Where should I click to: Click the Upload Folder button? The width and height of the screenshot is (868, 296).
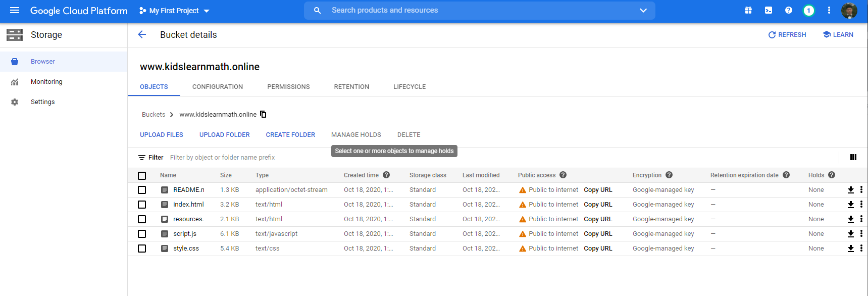coord(225,135)
